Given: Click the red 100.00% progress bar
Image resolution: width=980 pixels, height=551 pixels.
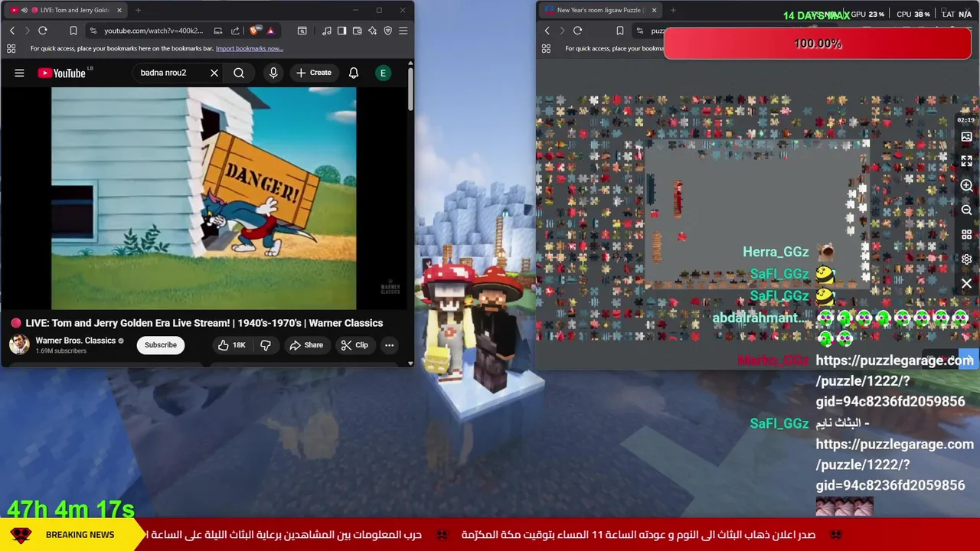Looking at the screenshot, I should tap(818, 44).
